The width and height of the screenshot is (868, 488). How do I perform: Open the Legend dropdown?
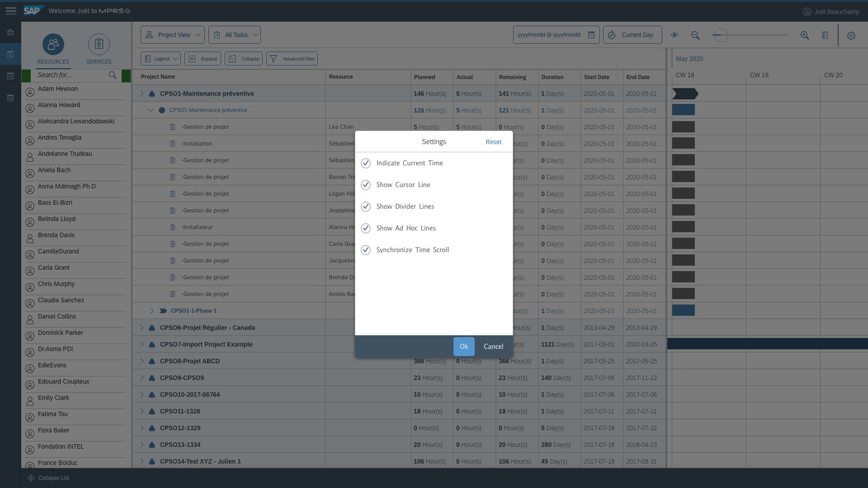click(x=160, y=59)
